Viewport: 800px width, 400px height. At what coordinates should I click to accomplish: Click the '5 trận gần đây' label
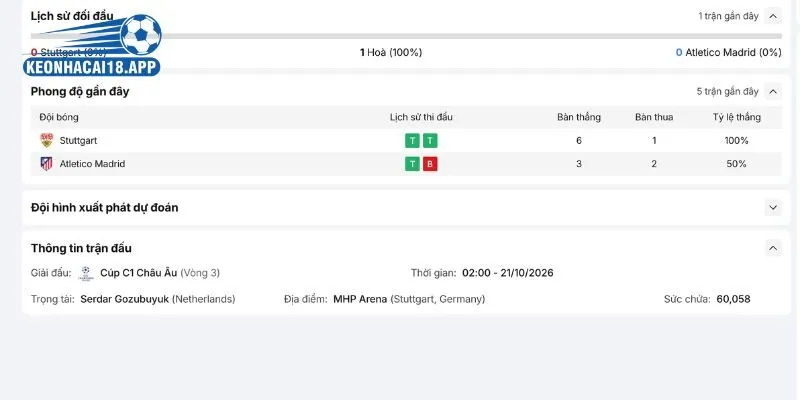coord(728,92)
